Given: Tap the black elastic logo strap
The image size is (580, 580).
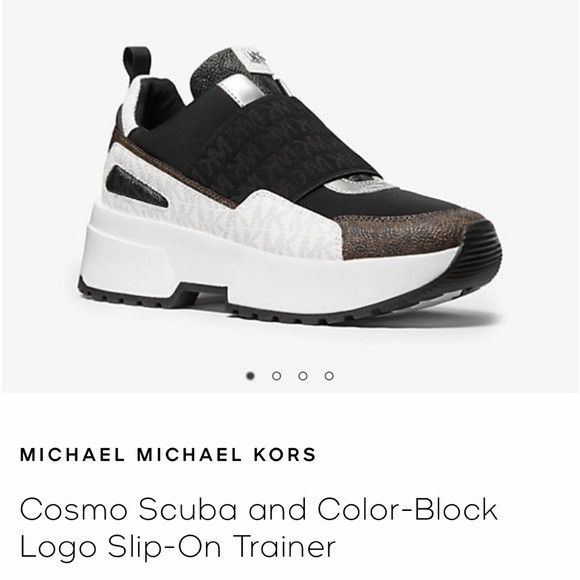Looking at the screenshot, I should (285, 148).
